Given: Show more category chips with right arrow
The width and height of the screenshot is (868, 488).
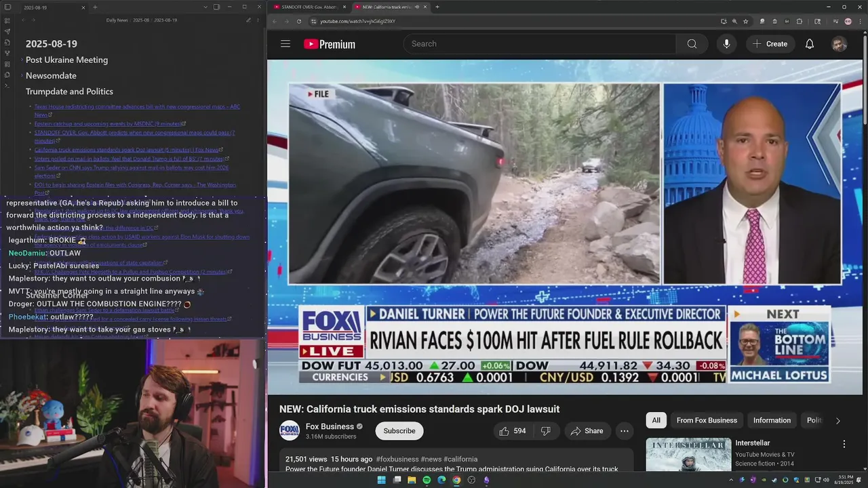Looking at the screenshot, I should click(837, 420).
